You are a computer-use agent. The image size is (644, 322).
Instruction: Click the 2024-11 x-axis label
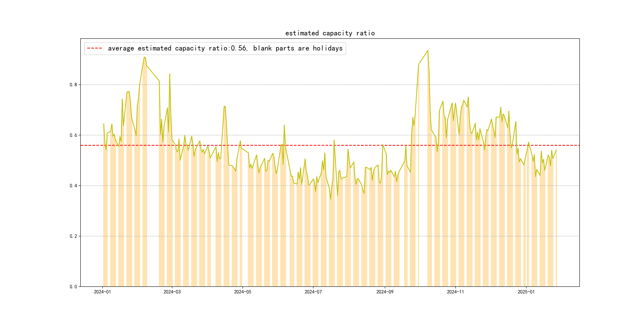point(455,292)
